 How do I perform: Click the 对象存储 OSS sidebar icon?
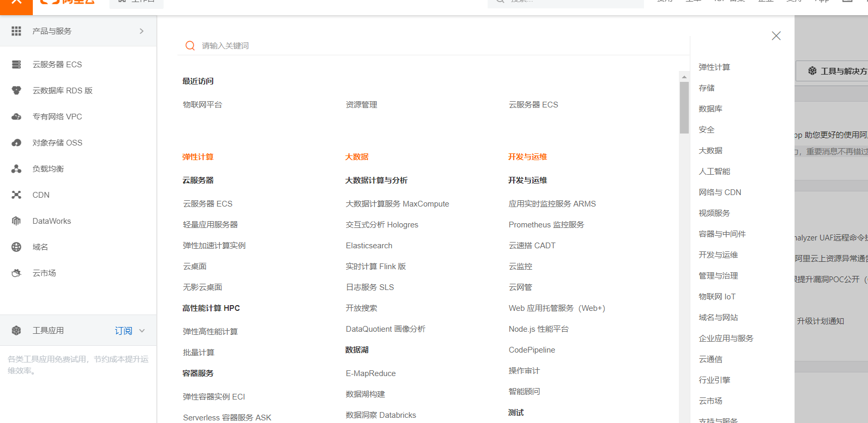[x=16, y=143]
